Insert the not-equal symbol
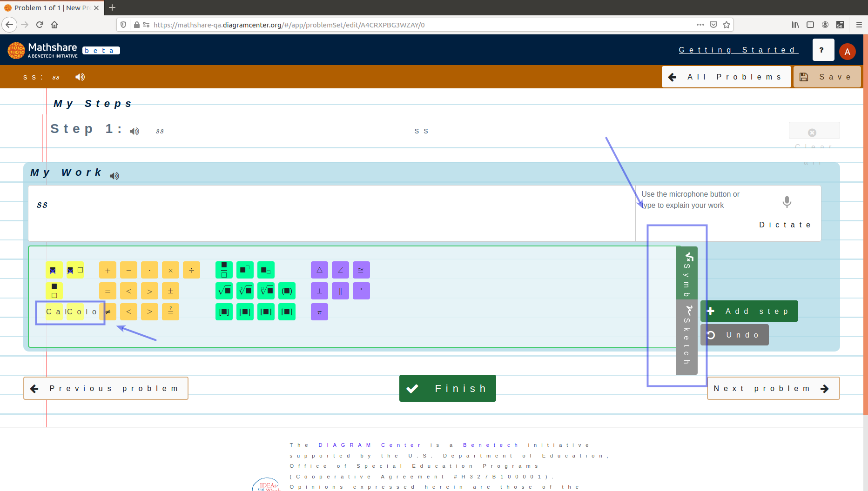Image resolution: width=868 pixels, height=491 pixels. (x=108, y=312)
